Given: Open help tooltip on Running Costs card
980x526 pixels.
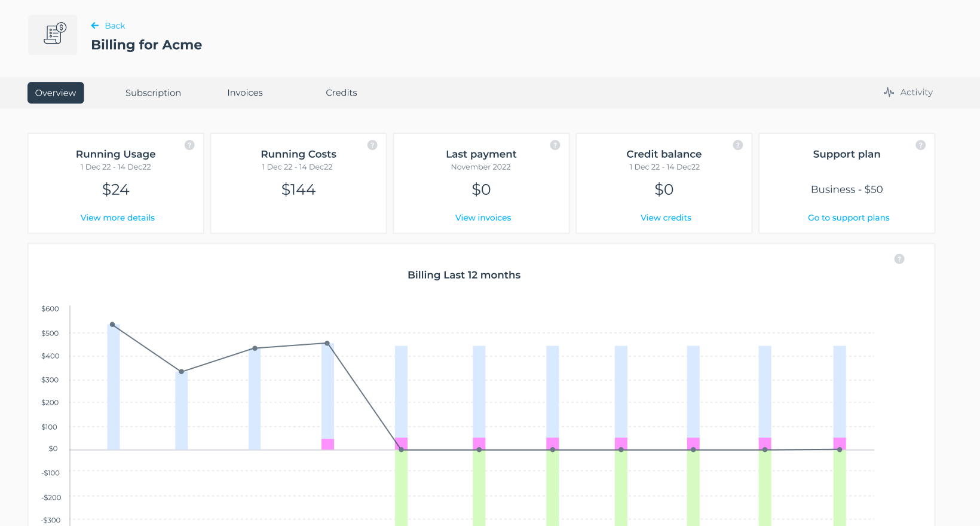Looking at the screenshot, I should [372, 145].
